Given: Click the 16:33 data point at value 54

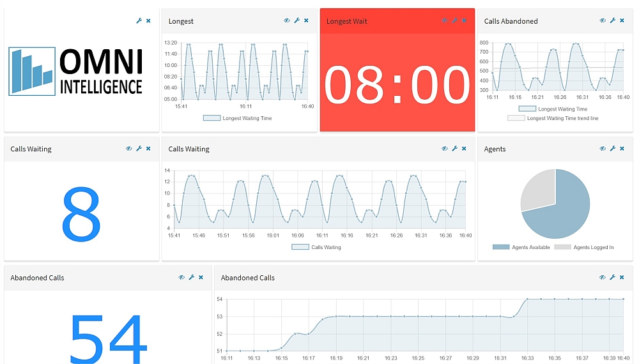Looking at the screenshot, I should [x=527, y=299].
